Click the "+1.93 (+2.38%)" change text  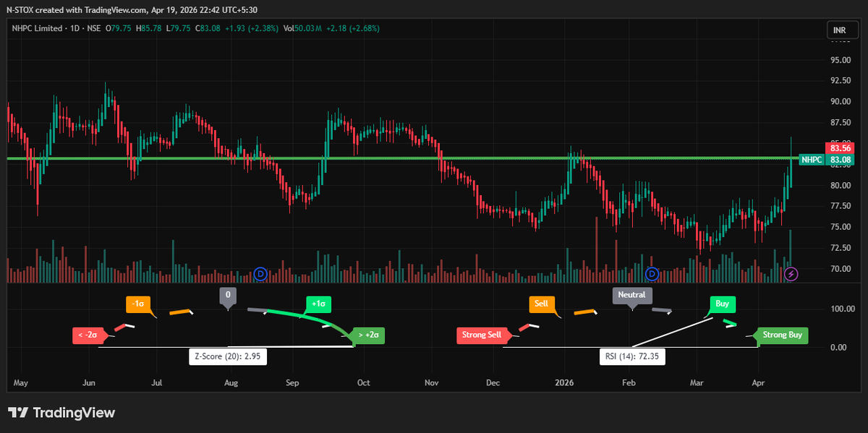[x=252, y=28]
